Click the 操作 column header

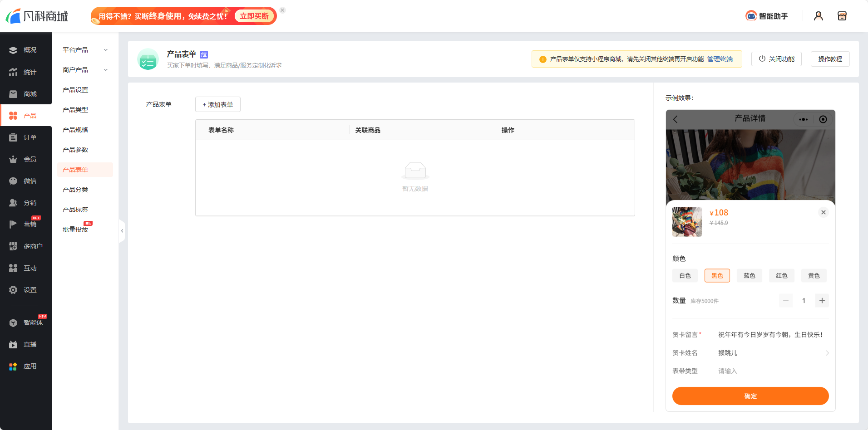click(x=508, y=130)
